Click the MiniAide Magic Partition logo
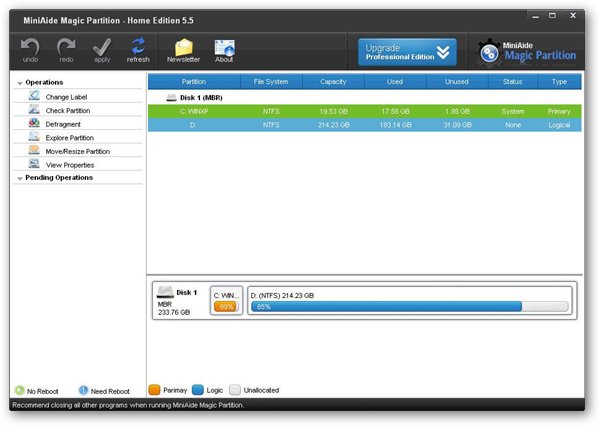This screenshot has width=600, height=426. click(527, 53)
